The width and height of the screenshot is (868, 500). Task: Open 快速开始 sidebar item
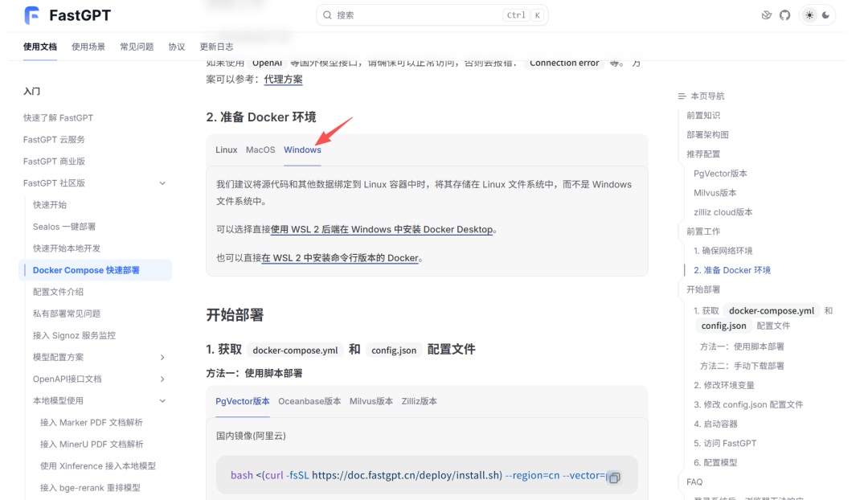coord(50,205)
